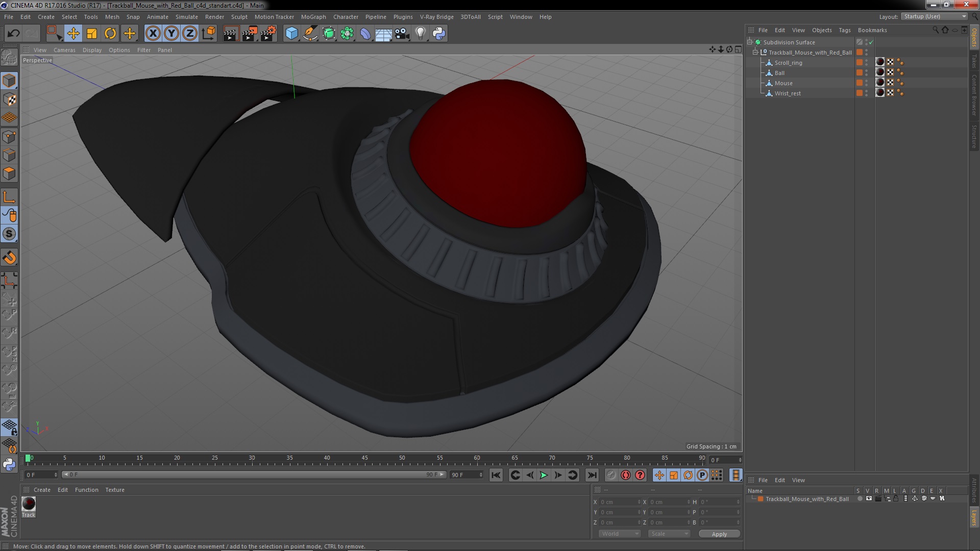Toggle Autokeying

click(626, 475)
